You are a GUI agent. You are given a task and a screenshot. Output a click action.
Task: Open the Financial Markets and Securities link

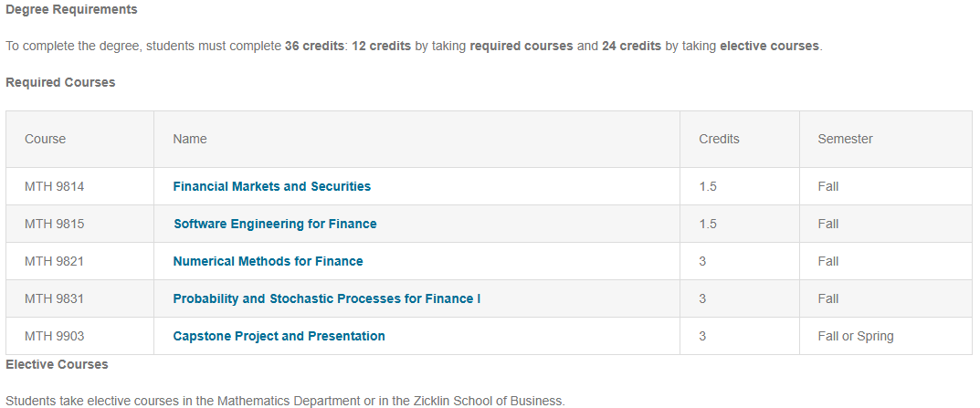271,186
